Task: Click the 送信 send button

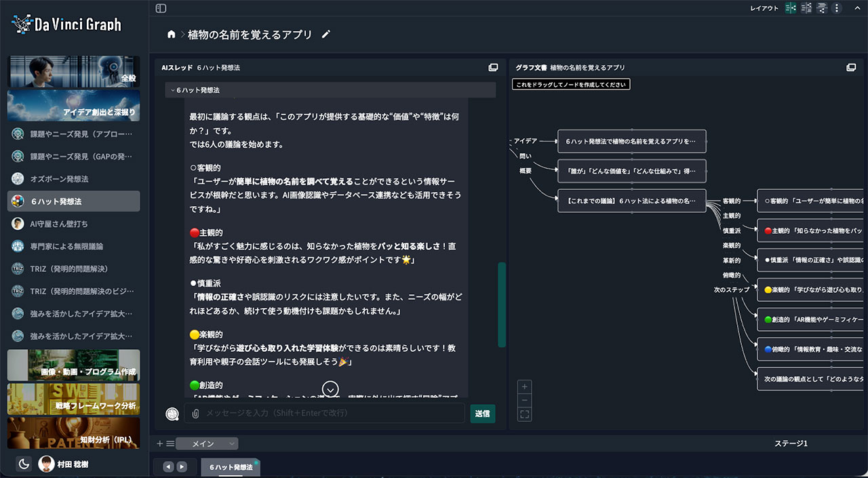Action: tap(482, 414)
